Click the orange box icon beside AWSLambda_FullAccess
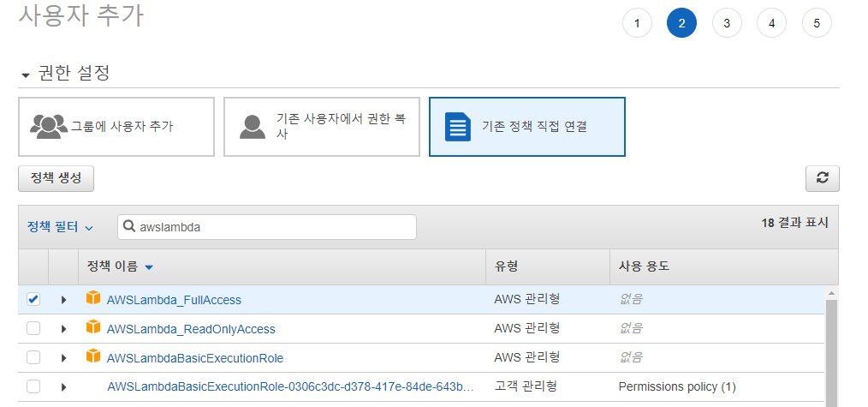 coord(93,298)
